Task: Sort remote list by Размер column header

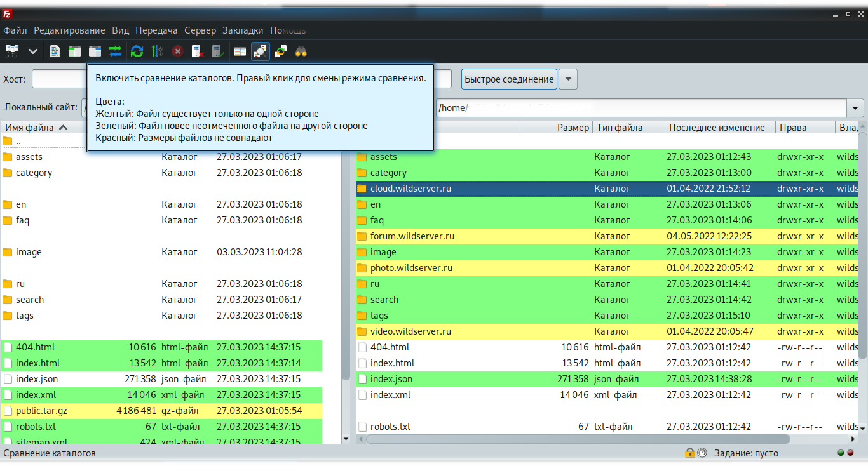Action: coord(555,128)
